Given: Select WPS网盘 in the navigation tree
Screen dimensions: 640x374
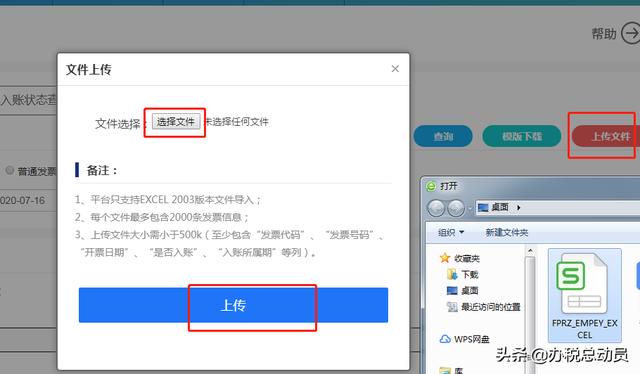Looking at the screenshot, I should tap(471, 339).
